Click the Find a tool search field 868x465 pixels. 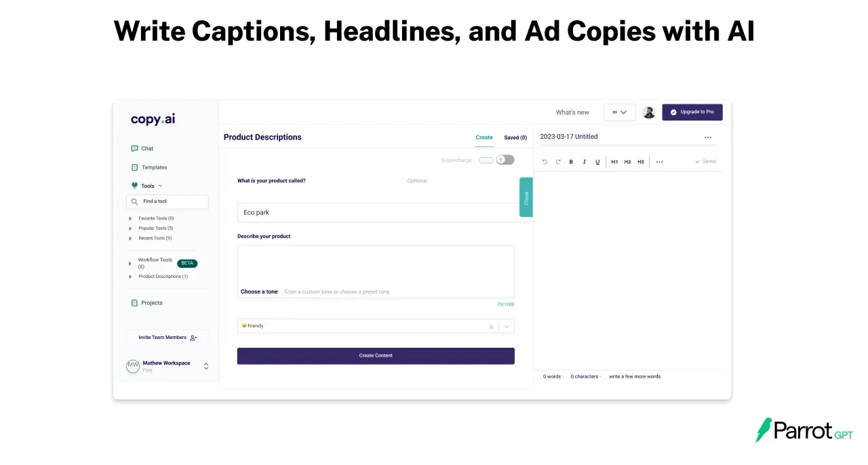click(167, 201)
